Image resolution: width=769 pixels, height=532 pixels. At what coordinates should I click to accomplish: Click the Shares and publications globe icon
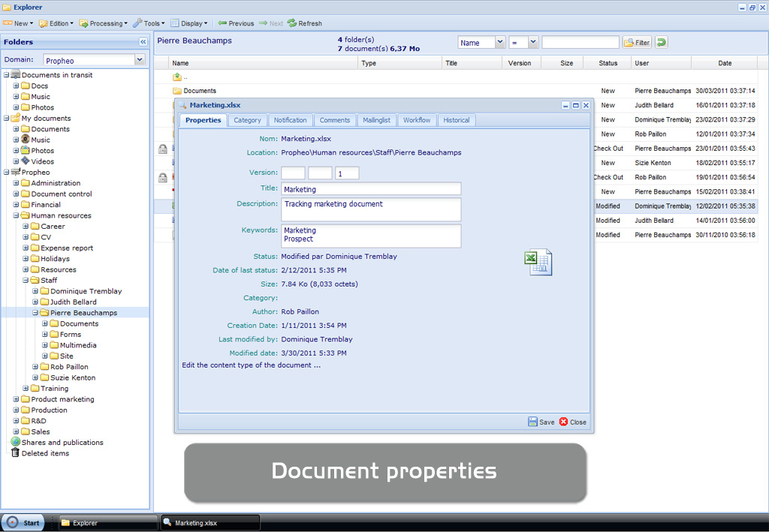tap(15, 443)
